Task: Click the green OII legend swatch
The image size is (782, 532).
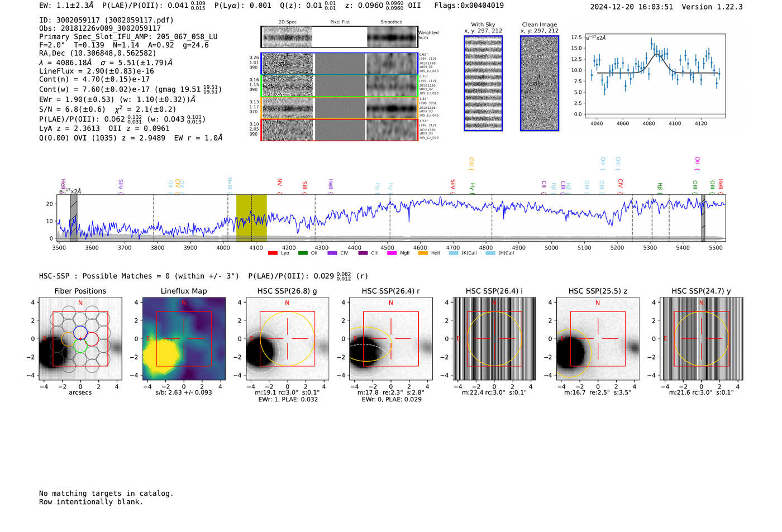Action: point(303,253)
